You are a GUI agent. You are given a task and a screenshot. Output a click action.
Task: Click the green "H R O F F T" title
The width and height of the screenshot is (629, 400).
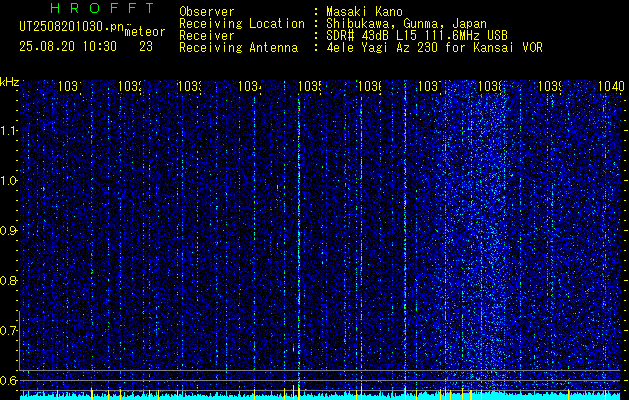[102, 8]
